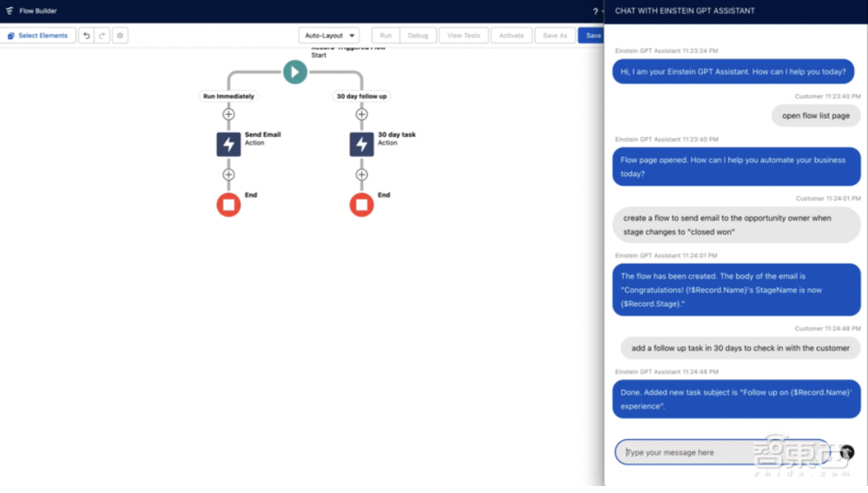Select the 30 day task action icon

tap(362, 144)
